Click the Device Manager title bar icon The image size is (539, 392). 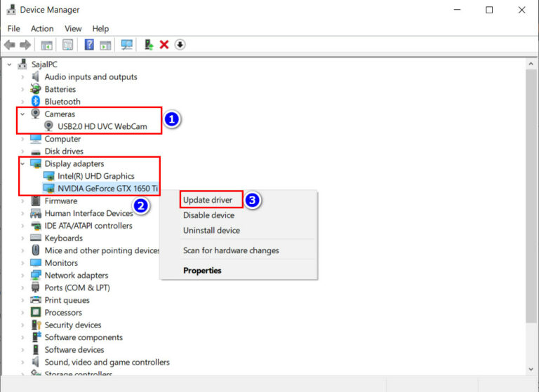[11, 10]
